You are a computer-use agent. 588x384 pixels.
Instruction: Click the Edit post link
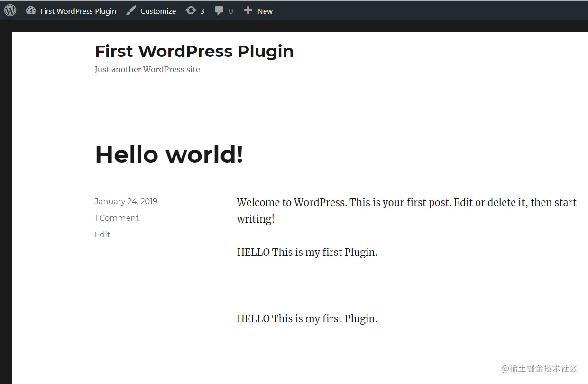coord(102,234)
